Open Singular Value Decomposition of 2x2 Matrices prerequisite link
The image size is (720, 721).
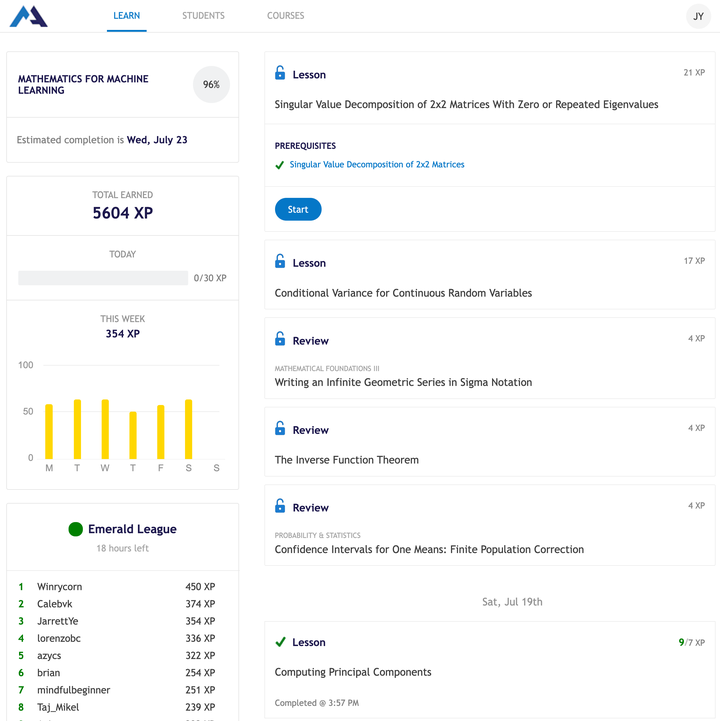(x=377, y=165)
